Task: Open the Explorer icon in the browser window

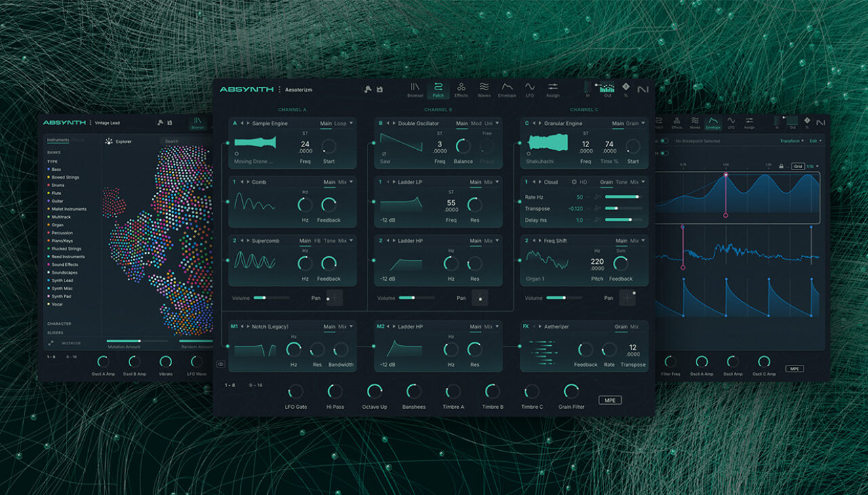Action: pyautogui.click(x=108, y=141)
